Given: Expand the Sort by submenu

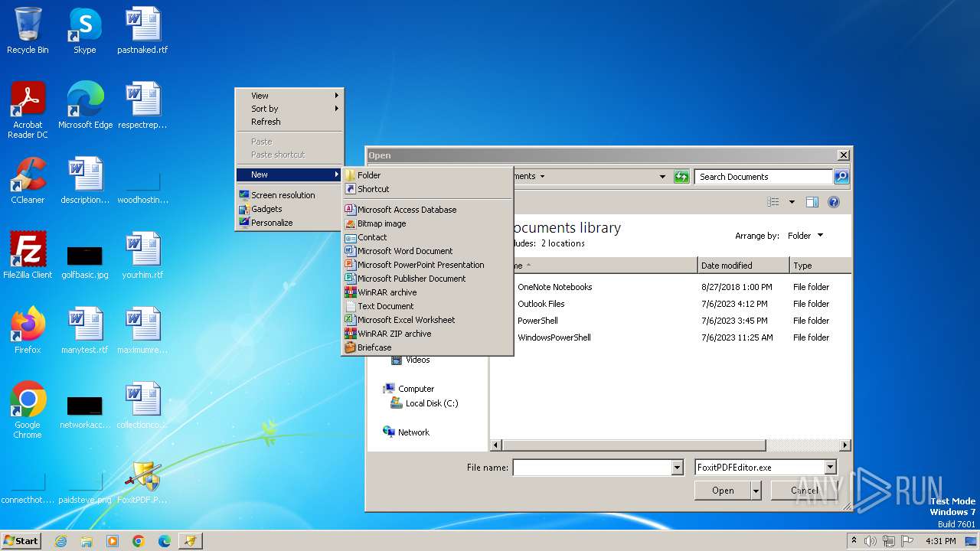Looking at the screenshot, I should click(289, 109).
